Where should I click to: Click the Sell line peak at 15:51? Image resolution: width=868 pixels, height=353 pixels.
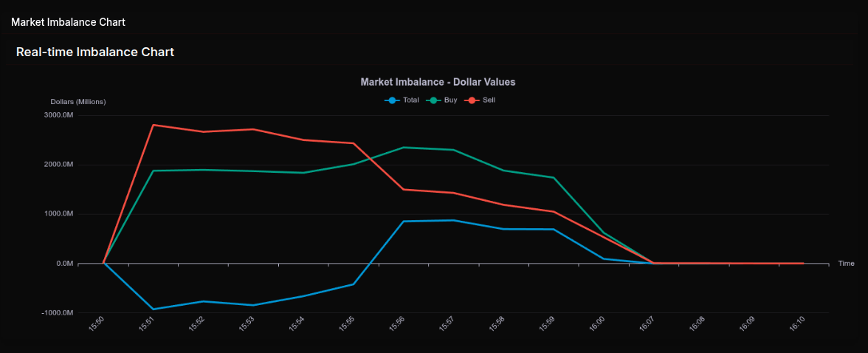point(153,125)
